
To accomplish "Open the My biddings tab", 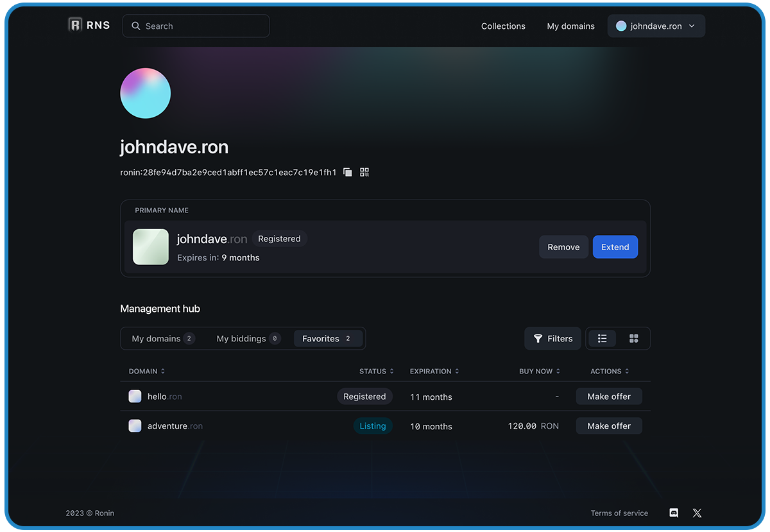I will 248,339.
